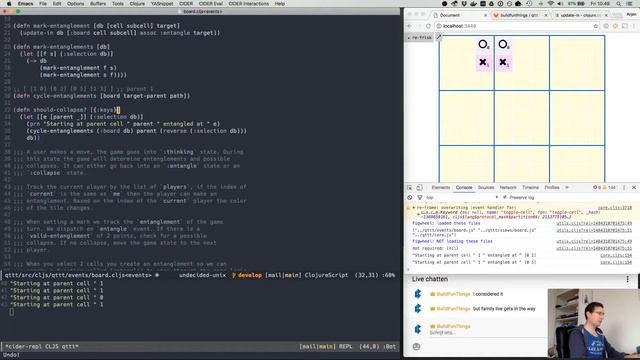640x360 pixels.
Task: Expand the re-frame warning message
Action: click(x=413, y=208)
